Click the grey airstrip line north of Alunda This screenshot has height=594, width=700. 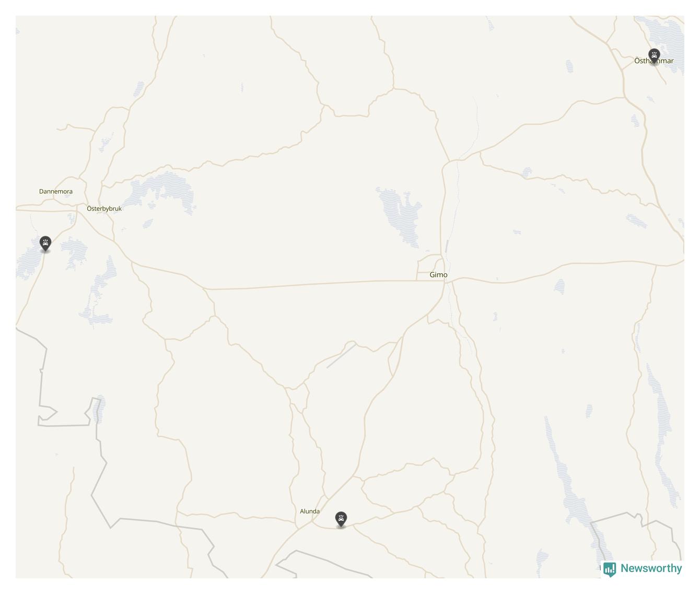342,355
